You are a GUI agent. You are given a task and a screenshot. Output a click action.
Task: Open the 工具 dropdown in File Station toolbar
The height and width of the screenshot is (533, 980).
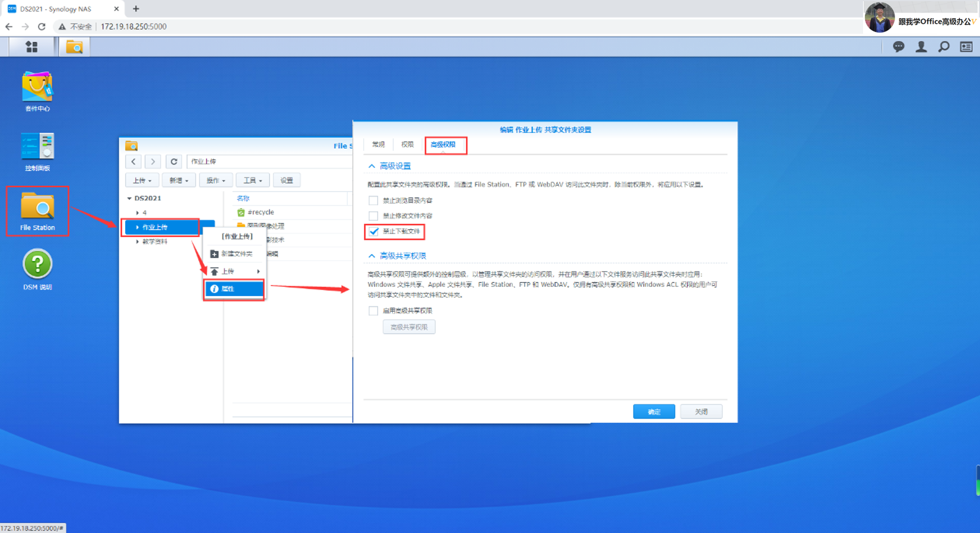(x=252, y=180)
